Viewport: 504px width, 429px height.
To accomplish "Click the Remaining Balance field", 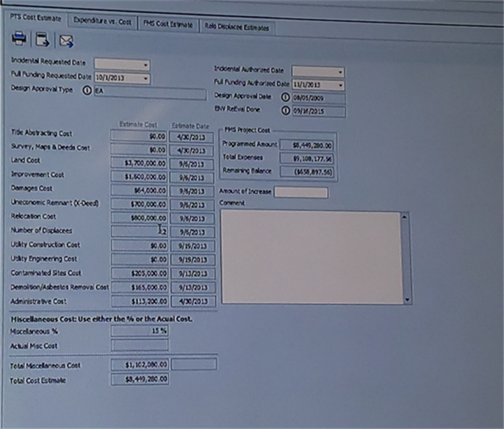I will [x=307, y=172].
